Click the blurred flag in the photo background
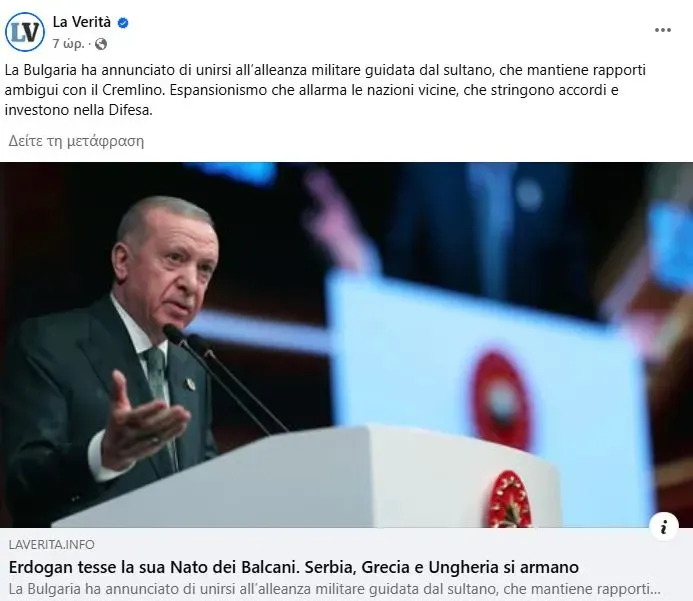 (486, 380)
